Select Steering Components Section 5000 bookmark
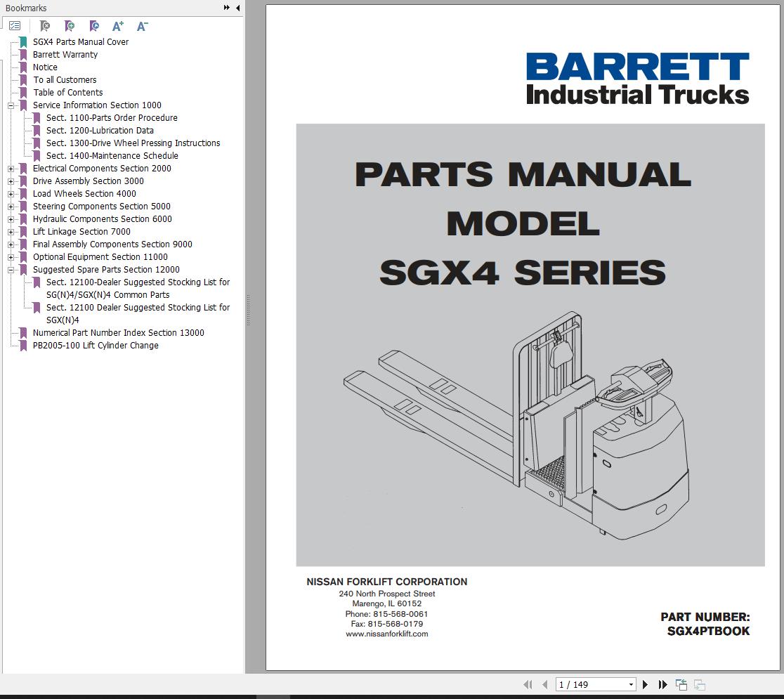784x699 pixels. pyautogui.click(x=101, y=206)
